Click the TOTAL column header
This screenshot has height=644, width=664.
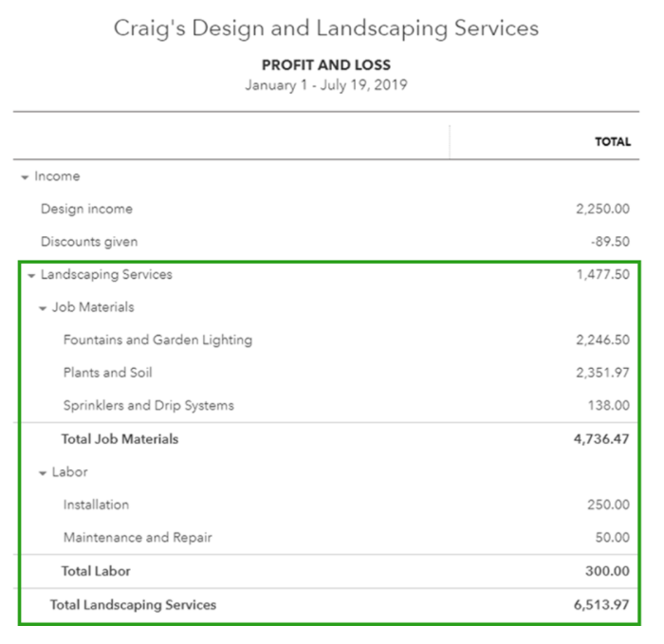pyautogui.click(x=613, y=142)
